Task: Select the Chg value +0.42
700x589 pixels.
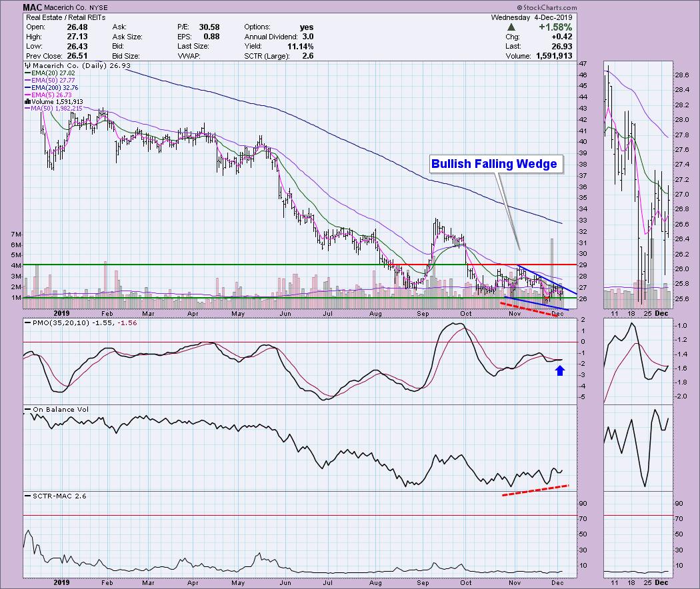Action: pos(561,37)
